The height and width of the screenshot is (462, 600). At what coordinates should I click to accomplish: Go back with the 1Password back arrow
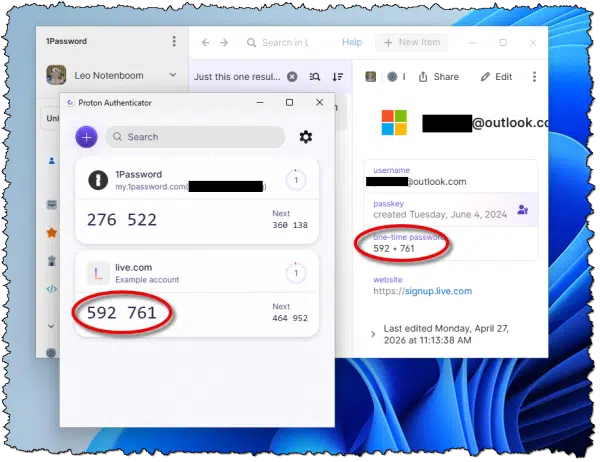(205, 42)
